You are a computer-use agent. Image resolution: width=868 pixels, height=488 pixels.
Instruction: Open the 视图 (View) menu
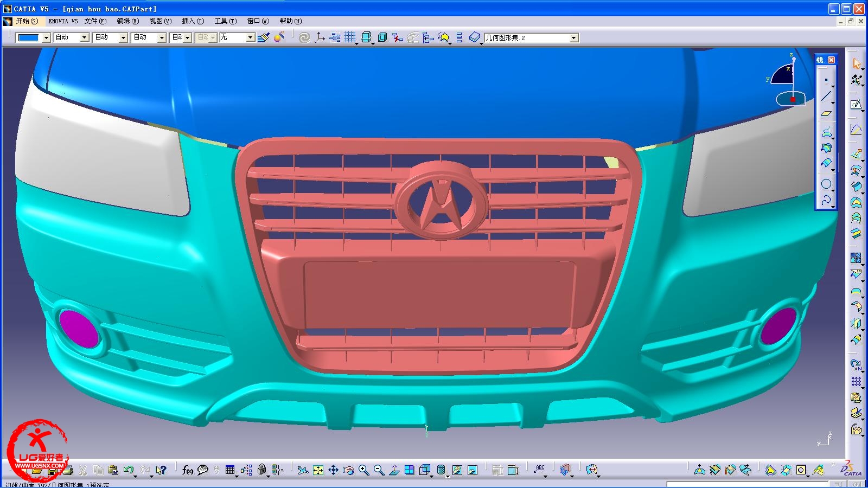tap(160, 21)
